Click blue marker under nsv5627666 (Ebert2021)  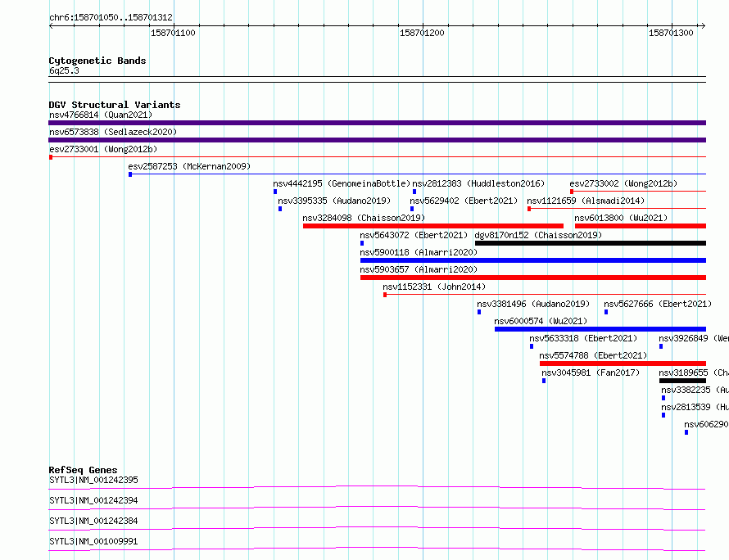(x=606, y=312)
